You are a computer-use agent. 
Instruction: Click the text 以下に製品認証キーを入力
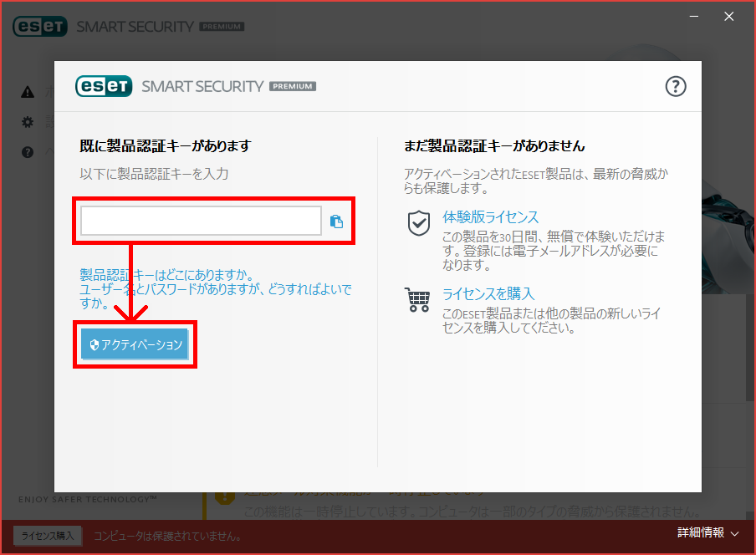(x=154, y=174)
